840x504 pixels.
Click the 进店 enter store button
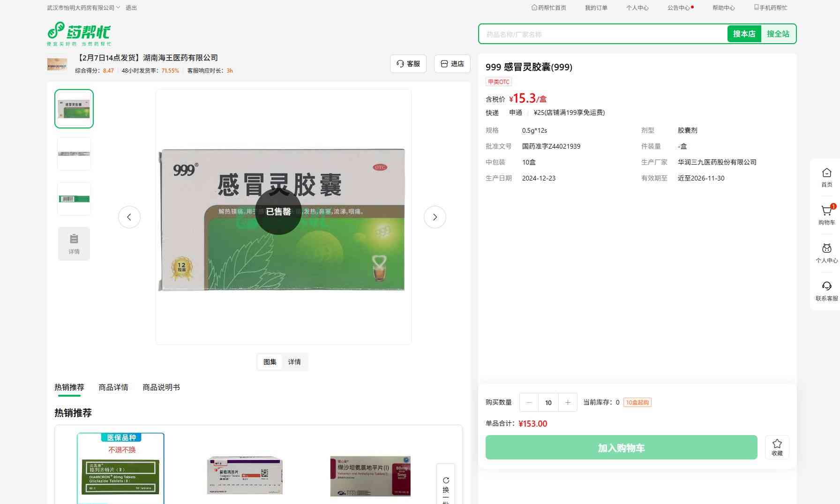pyautogui.click(x=452, y=64)
